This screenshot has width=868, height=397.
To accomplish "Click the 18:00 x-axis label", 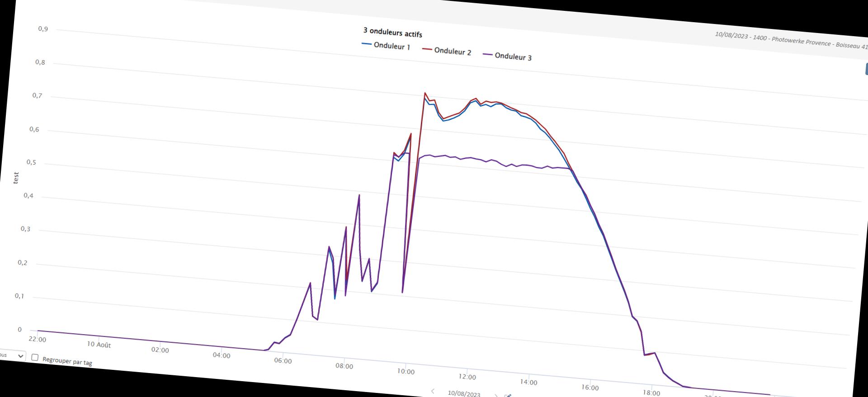I will click(651, 393).
